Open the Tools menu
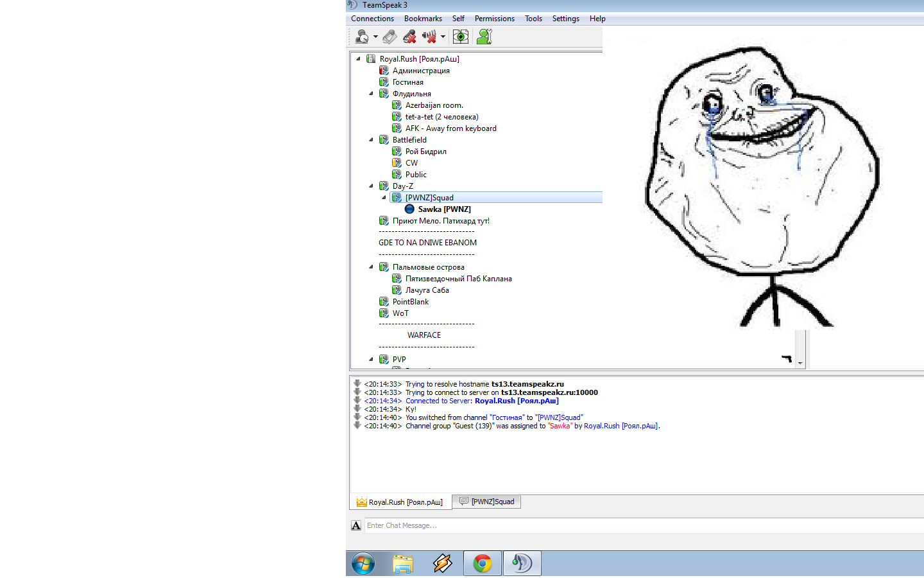 (533, 19)
